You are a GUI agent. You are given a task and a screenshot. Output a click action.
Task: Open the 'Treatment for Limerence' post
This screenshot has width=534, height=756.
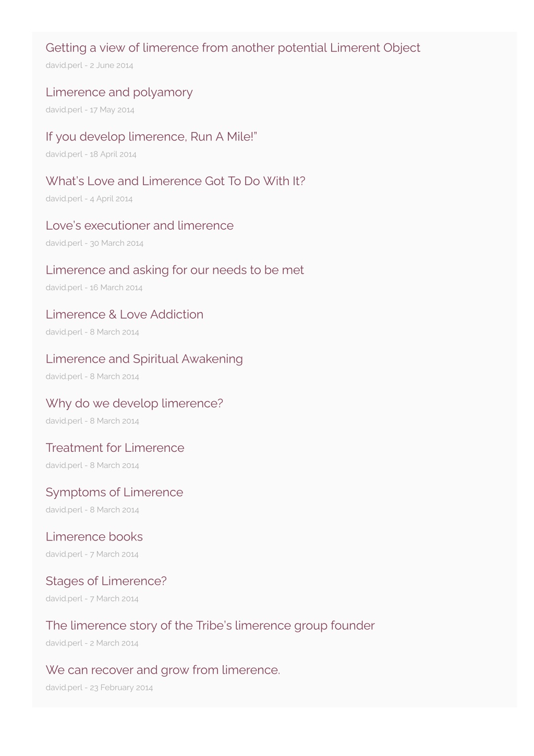pos(115,448)
